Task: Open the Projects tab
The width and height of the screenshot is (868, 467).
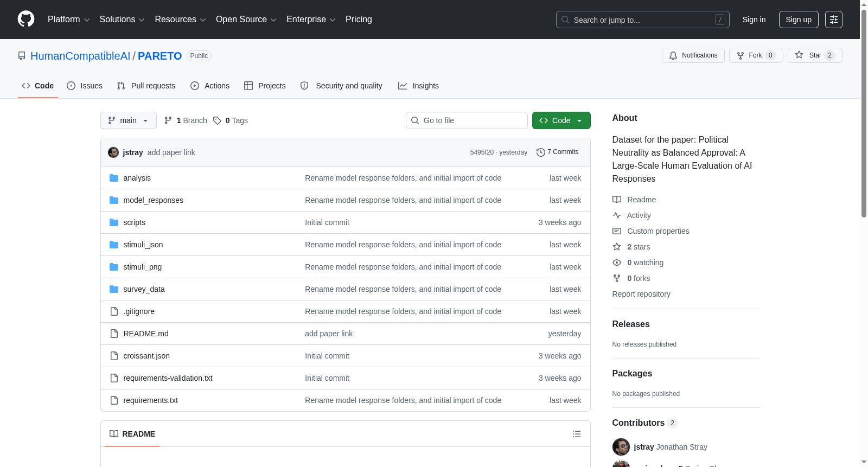Action: click(x=265, y=86)
